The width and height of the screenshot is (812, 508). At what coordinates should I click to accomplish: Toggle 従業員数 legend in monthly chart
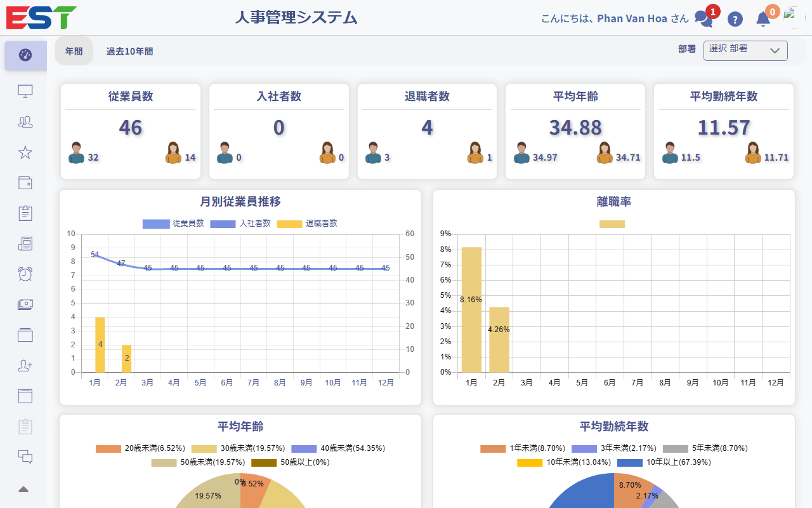click(x=173, y=224)
